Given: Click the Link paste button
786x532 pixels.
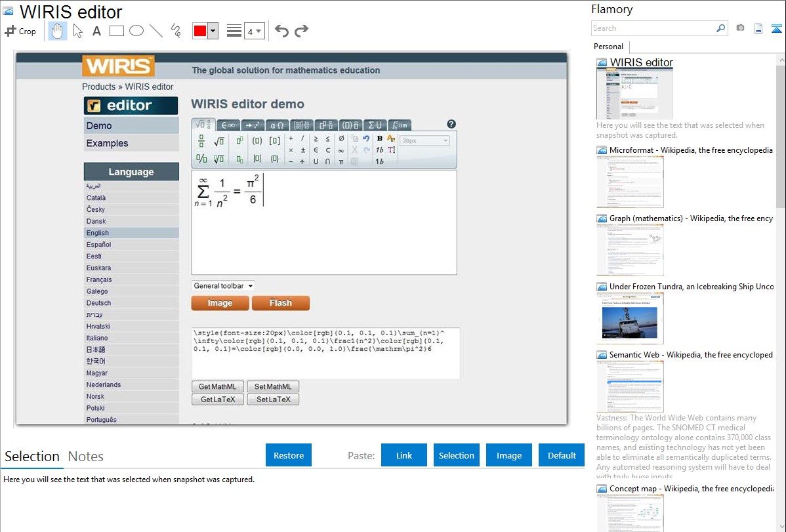Looking at the screenshot, I should coord(404,455).
